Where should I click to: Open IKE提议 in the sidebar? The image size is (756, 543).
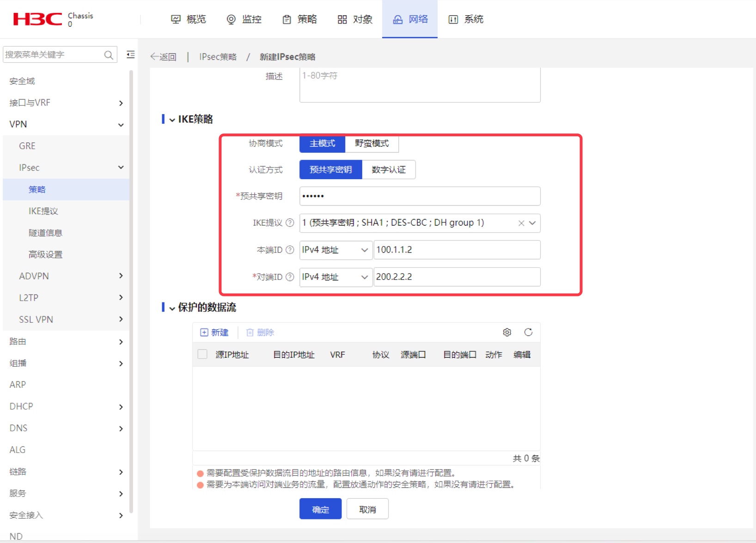43,211
